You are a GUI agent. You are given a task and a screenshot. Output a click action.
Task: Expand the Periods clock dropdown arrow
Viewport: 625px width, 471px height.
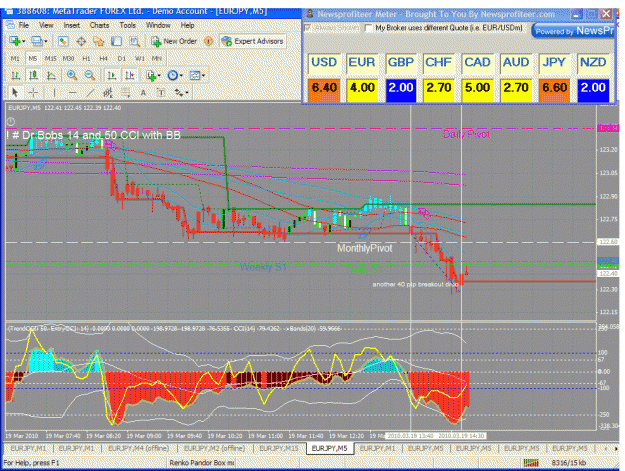(181, 75)
